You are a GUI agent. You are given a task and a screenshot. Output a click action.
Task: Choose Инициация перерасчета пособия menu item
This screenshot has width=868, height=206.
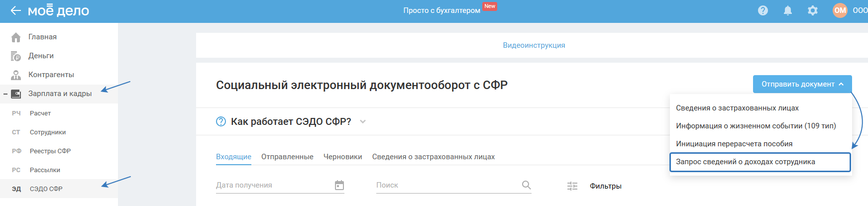[x=734, y=144]
